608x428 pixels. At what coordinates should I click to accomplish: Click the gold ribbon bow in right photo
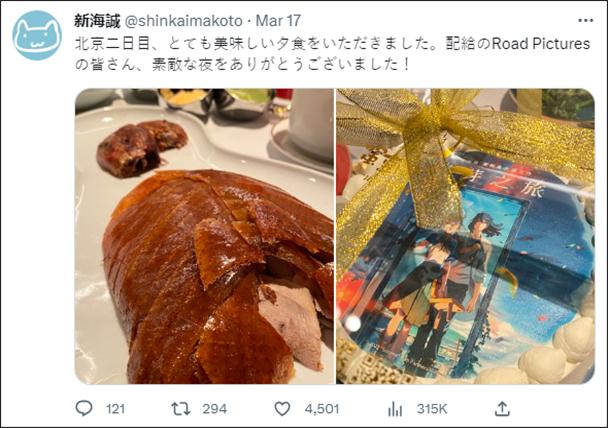pyautogui.click(x=428, y=128)
